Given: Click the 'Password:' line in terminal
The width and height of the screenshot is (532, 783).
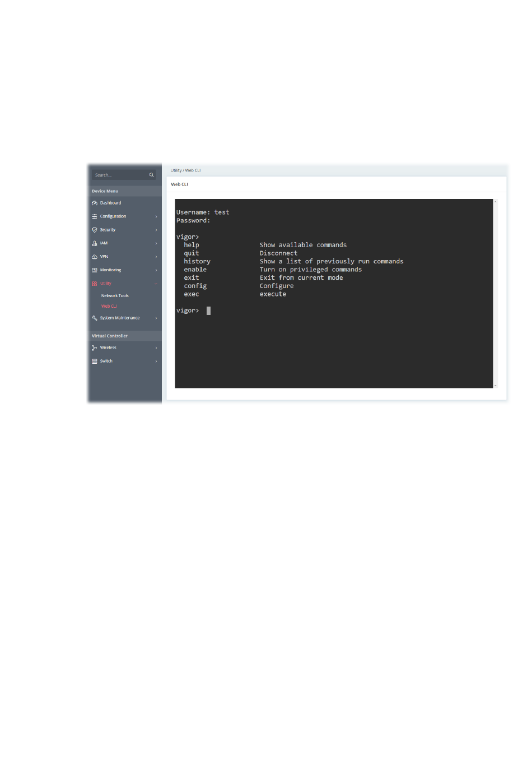Looking at the screenshot, I should click(193, 221).
